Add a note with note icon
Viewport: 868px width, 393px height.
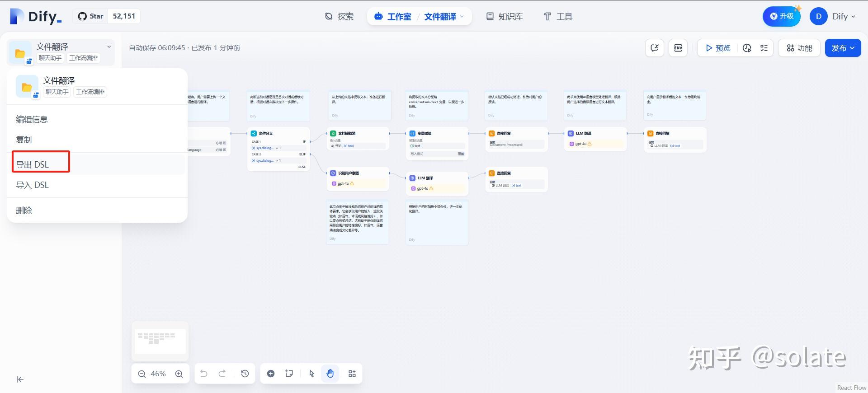pos(289,374)
